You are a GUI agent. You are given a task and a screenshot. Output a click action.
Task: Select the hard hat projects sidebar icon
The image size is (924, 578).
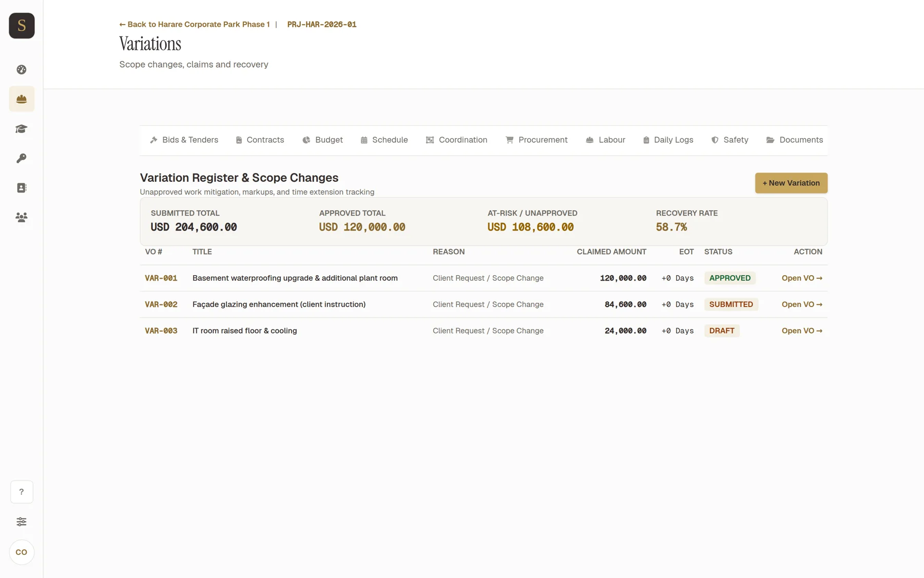click(x=22, y=99)
